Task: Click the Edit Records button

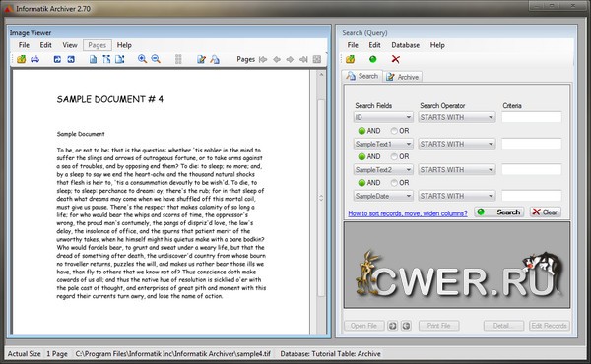Action: (x=550, y=326)
